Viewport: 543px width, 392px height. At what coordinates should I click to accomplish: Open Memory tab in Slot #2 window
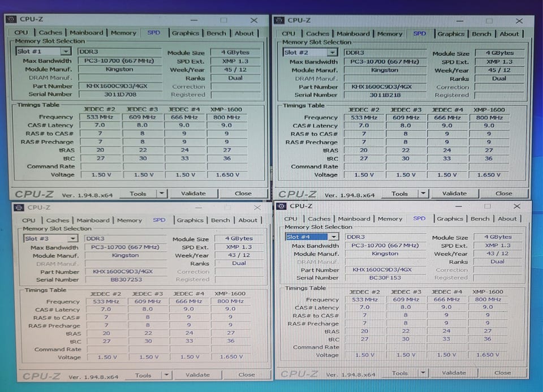point(390,34)
